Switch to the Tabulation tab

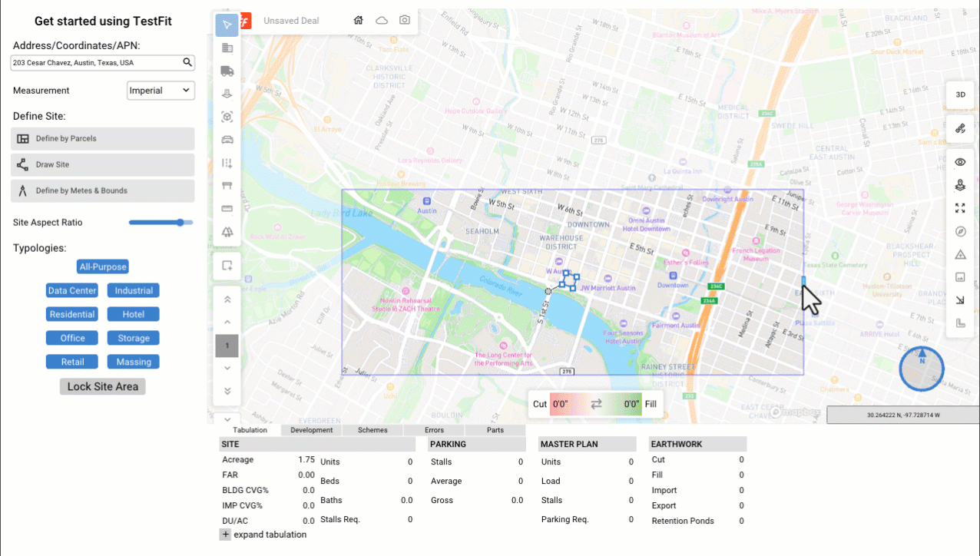point(250,430)
